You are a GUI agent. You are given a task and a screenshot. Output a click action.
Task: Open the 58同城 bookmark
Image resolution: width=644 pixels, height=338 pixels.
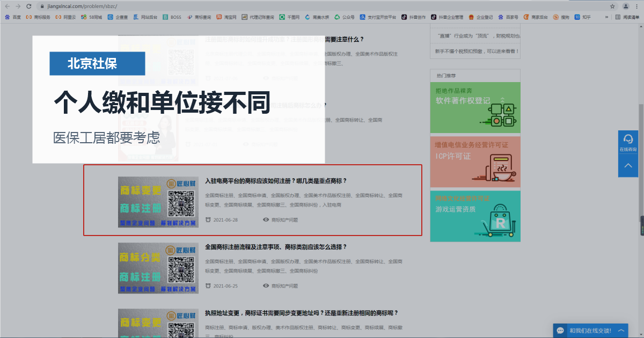91,17
